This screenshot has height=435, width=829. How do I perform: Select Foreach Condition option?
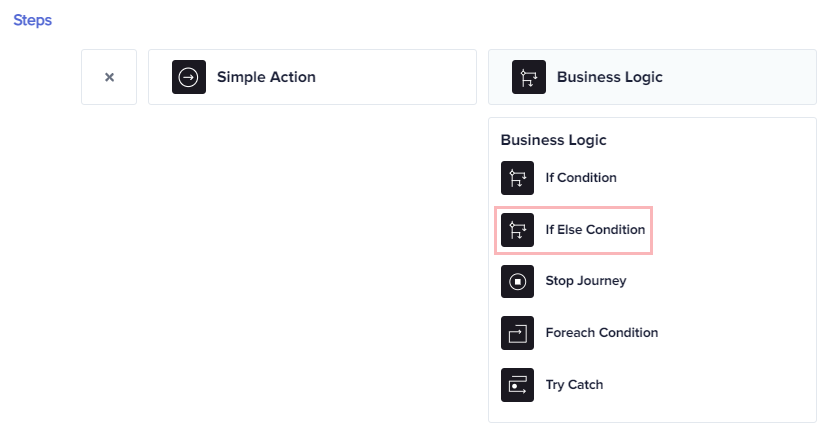580,333
